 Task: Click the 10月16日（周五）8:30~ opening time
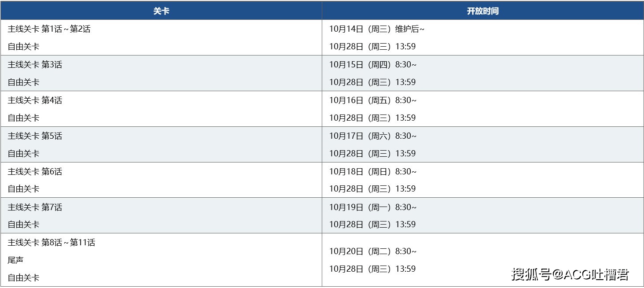373,100
